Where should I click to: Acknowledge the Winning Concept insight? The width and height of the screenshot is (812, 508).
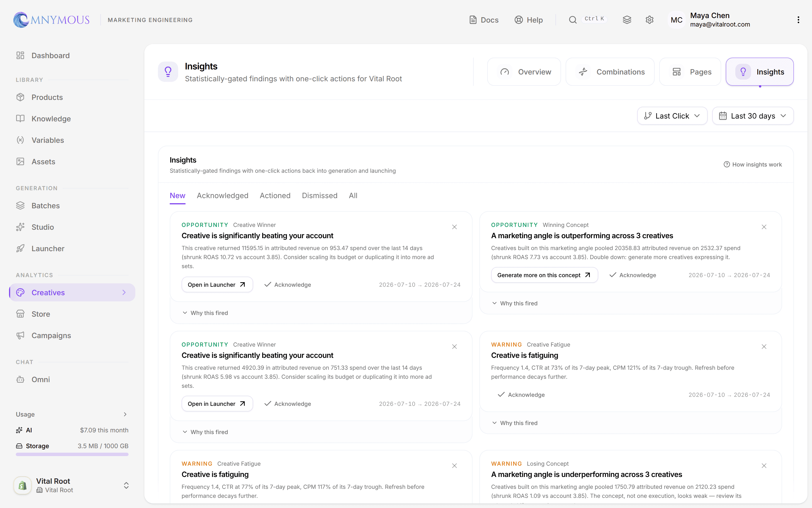(632, 275)
